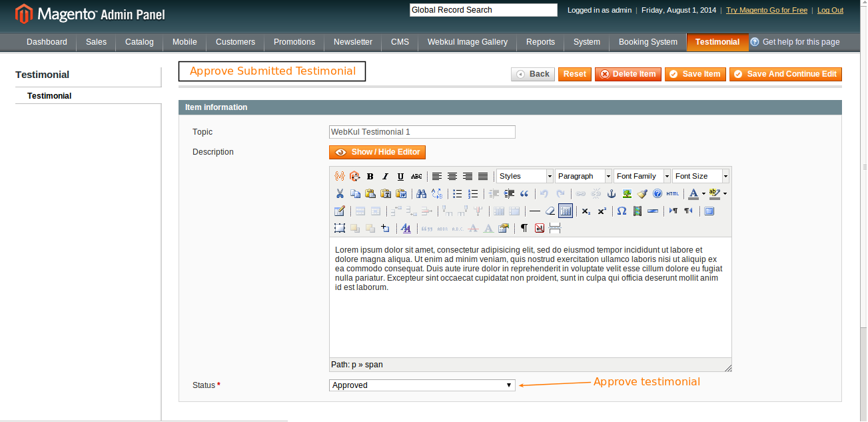
Task: Insert a new table with table icon
Action: tap(339, 211)
